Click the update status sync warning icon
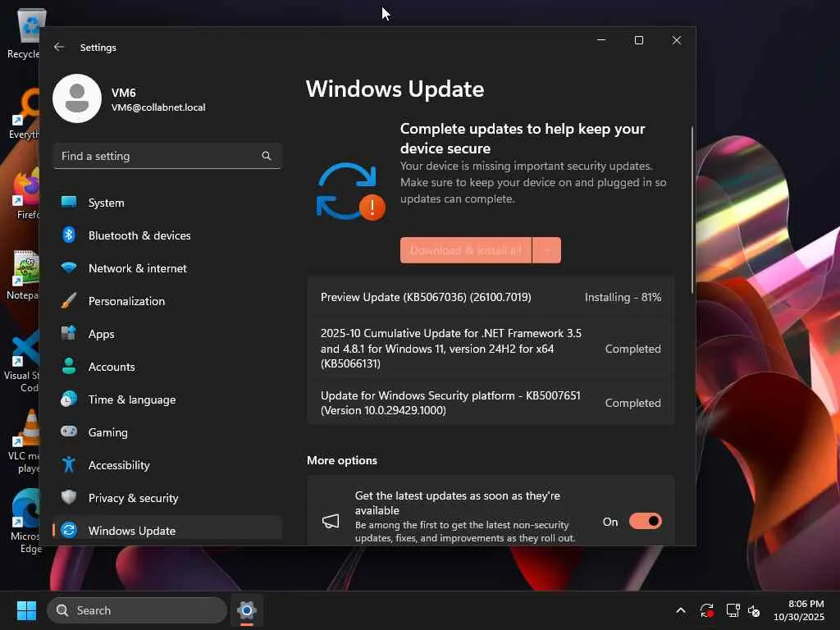This screenshot has height=630, width=840. [350, 192]
